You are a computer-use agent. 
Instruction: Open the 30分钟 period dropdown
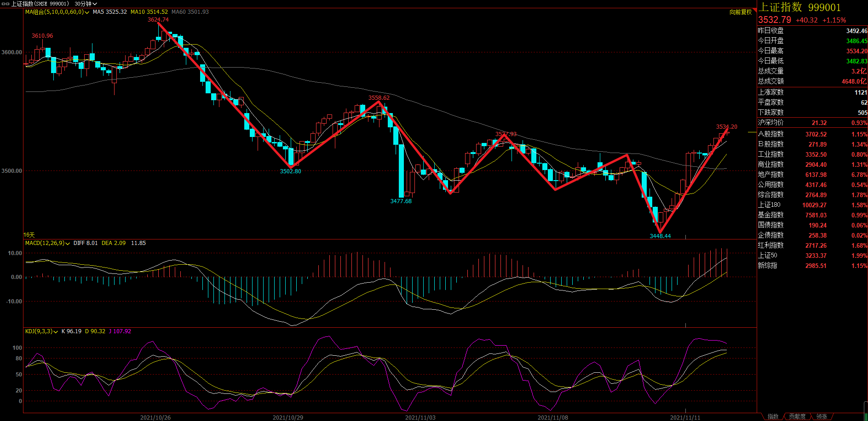86,4
